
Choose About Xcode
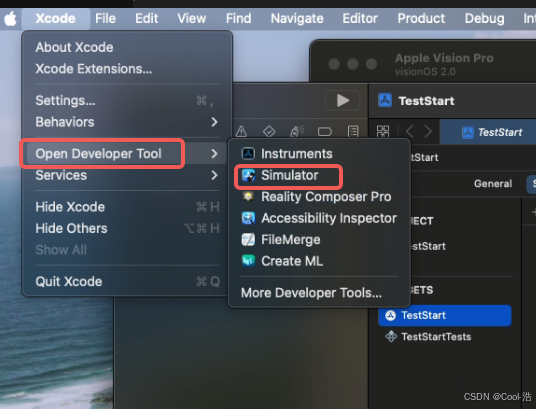point(127,47)
